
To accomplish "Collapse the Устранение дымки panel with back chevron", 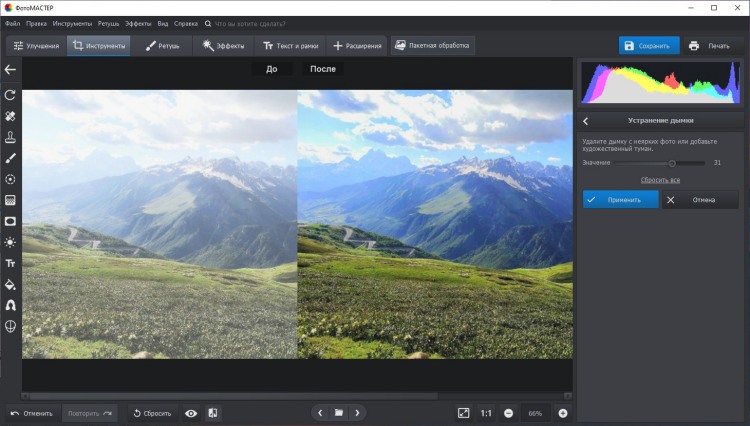I will pos(586,121).
